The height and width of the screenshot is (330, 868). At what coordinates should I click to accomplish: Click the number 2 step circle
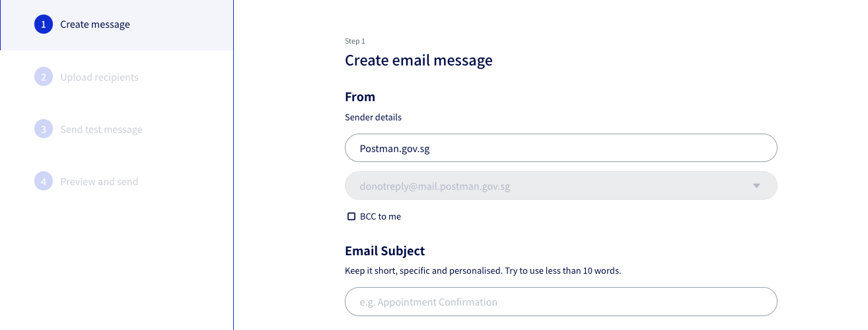(x=43, y=77)
